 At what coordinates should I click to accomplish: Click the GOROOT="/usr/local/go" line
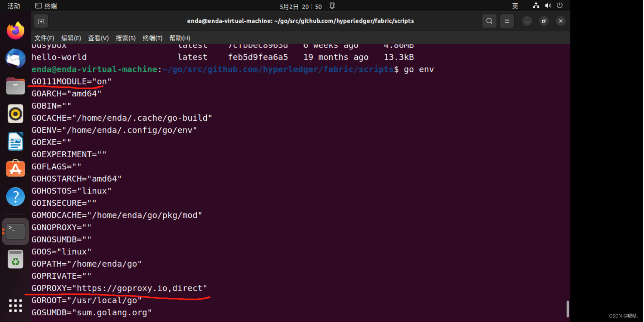pyautogui.click(x=87, y=300)
